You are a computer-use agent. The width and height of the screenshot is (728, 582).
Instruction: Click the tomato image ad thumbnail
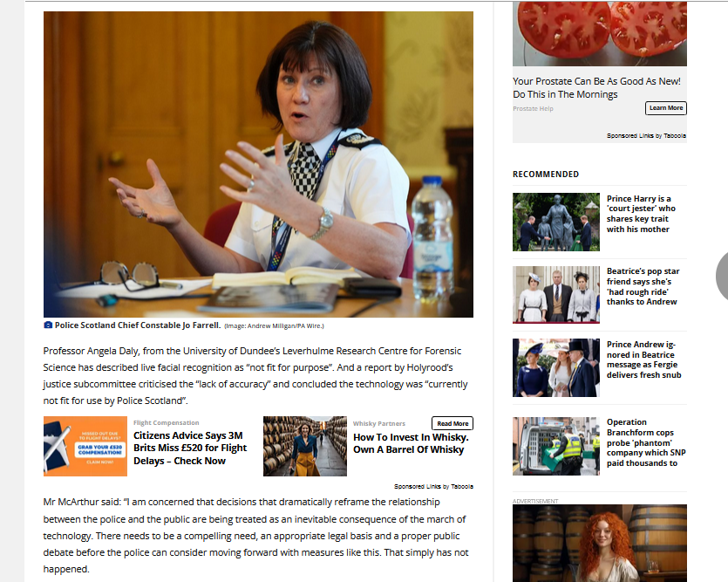(599, 33)
